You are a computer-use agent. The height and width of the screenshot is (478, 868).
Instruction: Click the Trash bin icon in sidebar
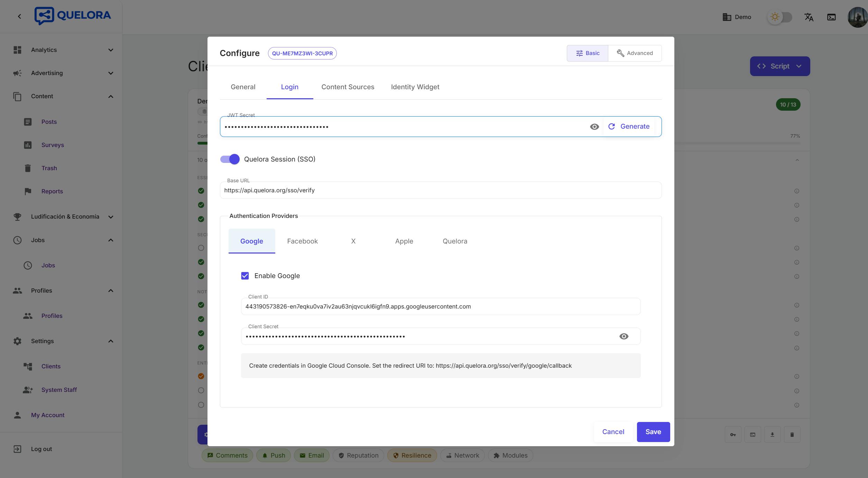point(28,168)
